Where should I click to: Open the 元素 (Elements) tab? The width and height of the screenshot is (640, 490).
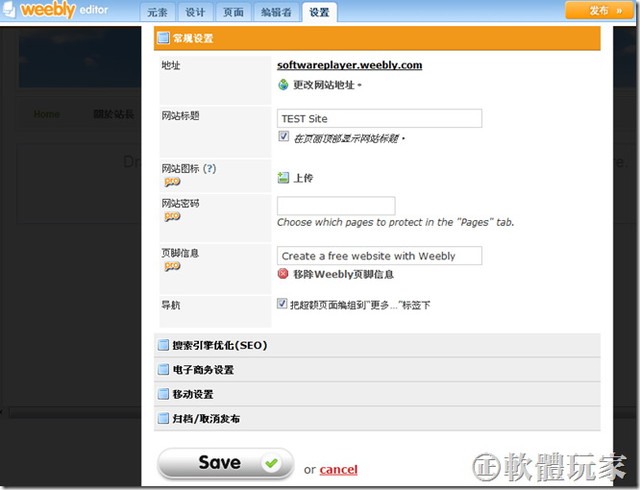[157, 12]
